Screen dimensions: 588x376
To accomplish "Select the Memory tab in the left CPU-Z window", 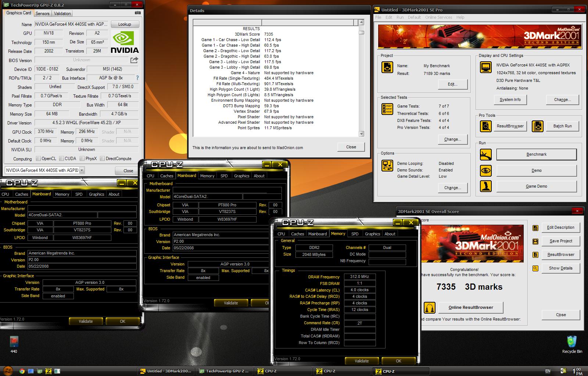I will 62,194.
